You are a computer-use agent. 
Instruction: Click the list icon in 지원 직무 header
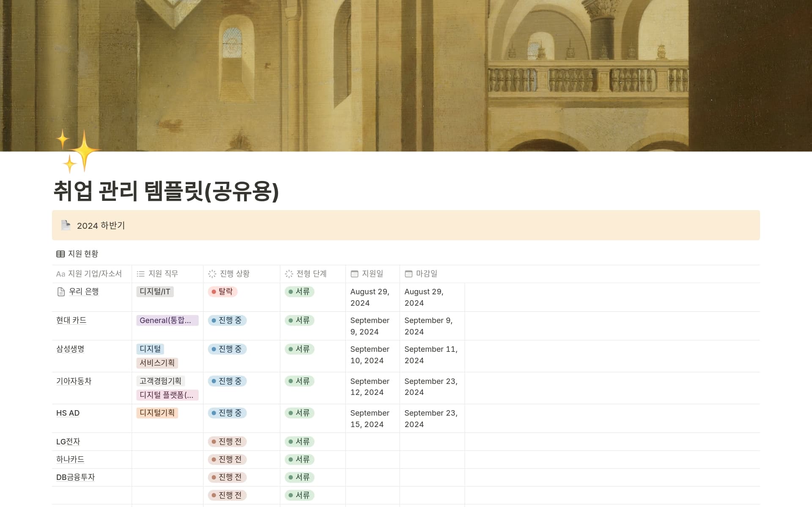pyautogui.click(x=141, y=274)
